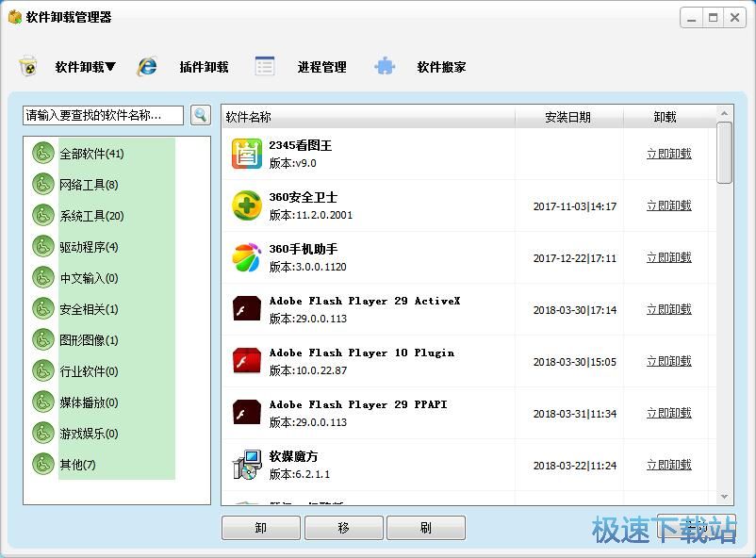Screen dimensions: 756x558
Task: Click green icon beside 系统工具
Action: pos(43,215)
